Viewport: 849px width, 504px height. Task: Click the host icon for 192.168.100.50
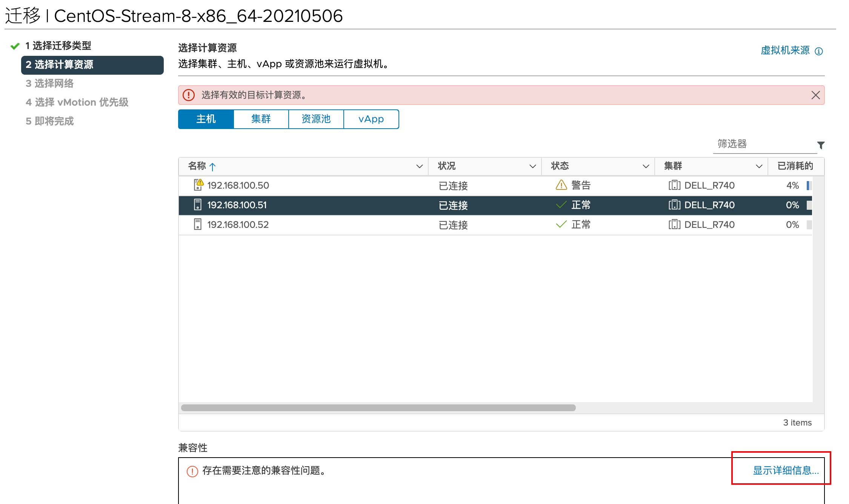(x=198, y=185)
